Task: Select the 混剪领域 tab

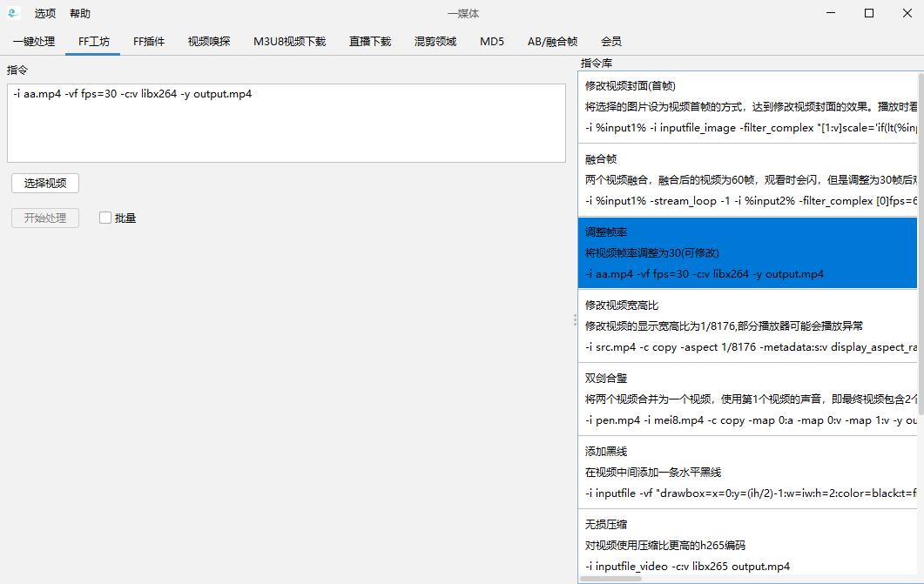Action: click(435, 42)
